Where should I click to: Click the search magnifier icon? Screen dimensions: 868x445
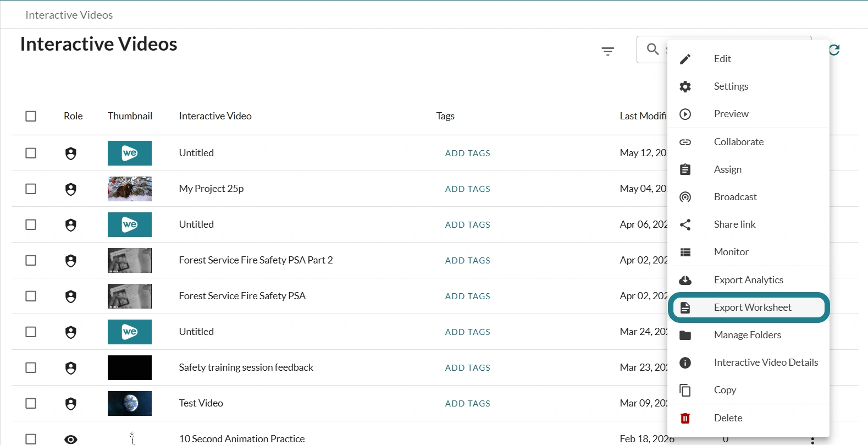point(653,50)
